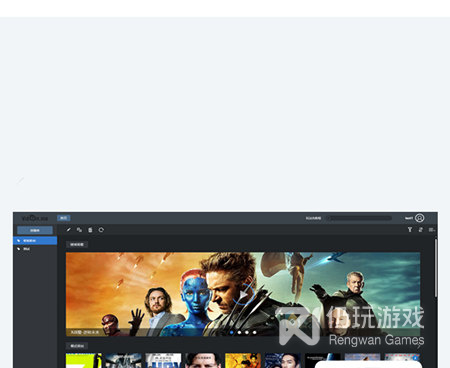Click the play button on the X-Men banner
The height and width of the screenshot is (368, 450).
244,294
